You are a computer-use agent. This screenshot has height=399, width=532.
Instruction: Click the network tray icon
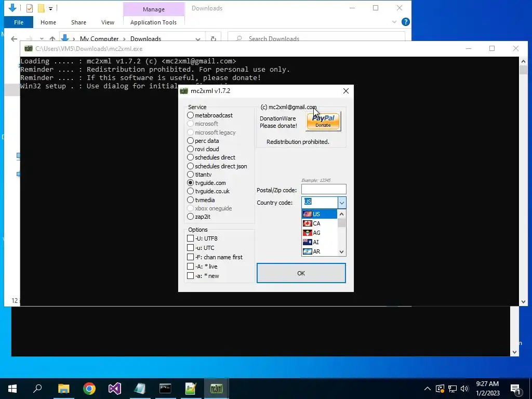tap(453, 389)
